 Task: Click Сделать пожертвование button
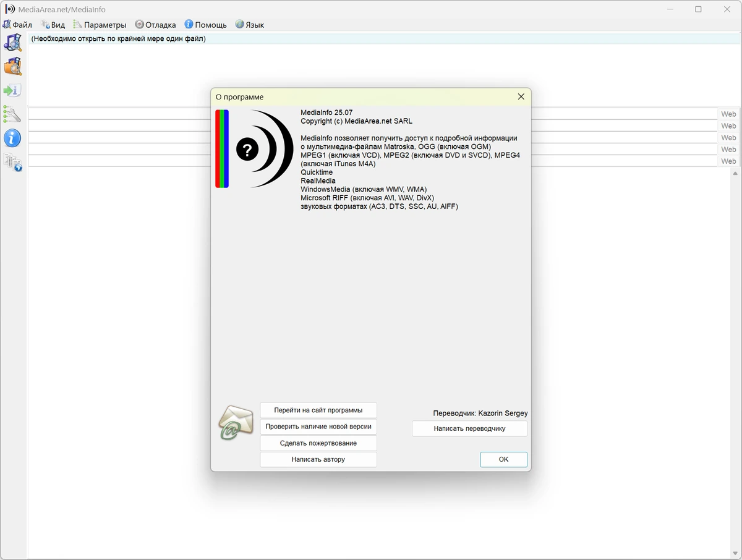[x=318, y=443]
